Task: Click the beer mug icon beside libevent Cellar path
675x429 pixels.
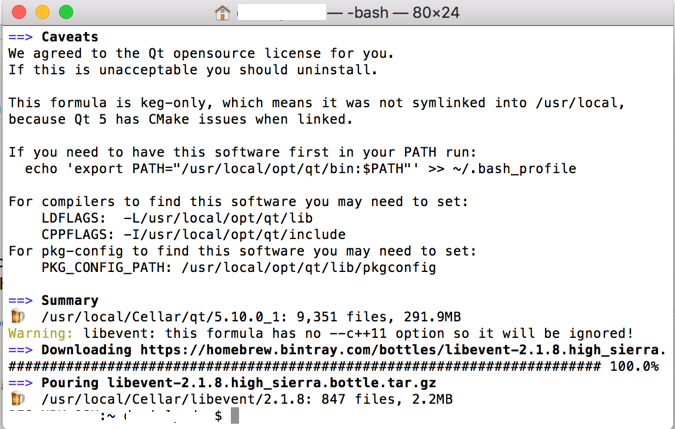Action: [x=17, y=398]
